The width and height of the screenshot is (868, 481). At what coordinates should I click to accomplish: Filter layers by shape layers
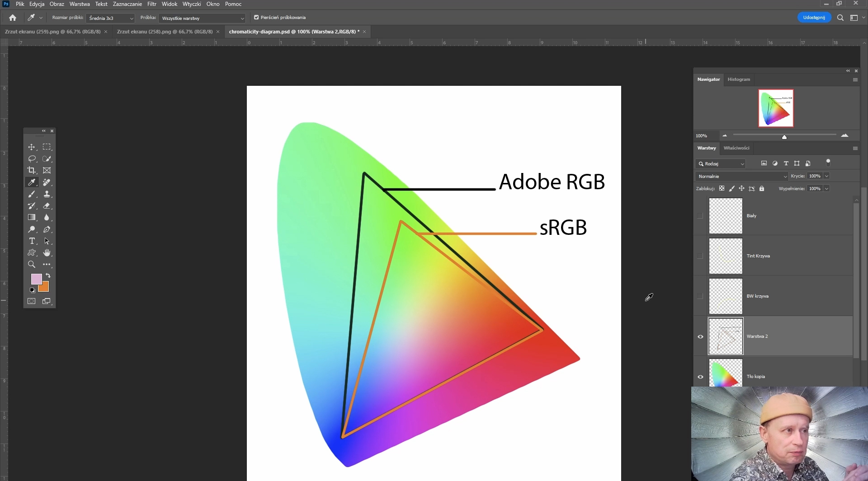point(797,163)
